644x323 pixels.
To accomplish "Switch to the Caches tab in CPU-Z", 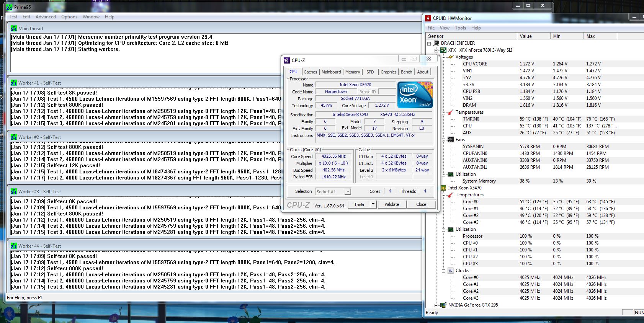I will point(310,72).
